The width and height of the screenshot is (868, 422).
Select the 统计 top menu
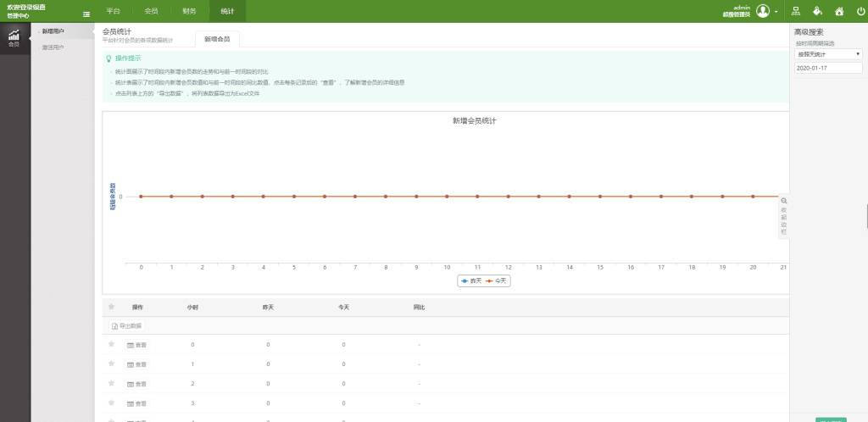[x=227, y=11]
